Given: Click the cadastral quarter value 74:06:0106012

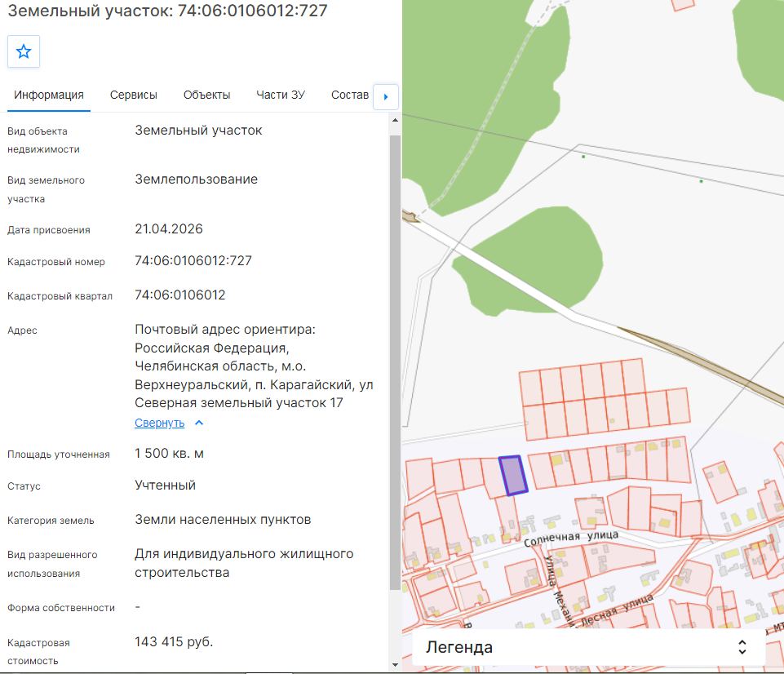Looking at the screenshot, I should pos(180,295).
